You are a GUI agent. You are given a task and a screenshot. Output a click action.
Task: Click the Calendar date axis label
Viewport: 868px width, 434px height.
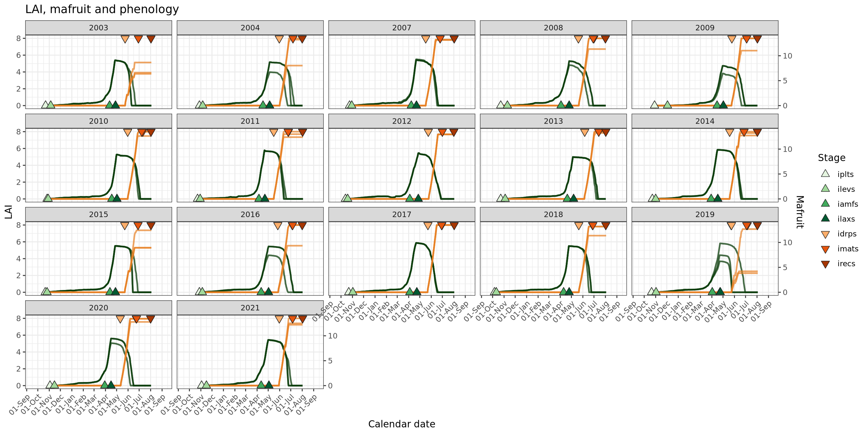401,424
